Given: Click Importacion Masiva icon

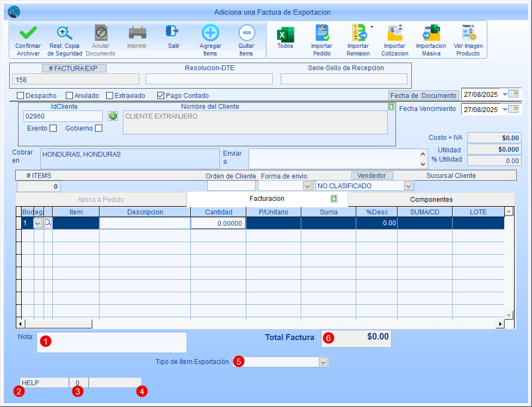Looking at the screenshot, I should (431, 34).
